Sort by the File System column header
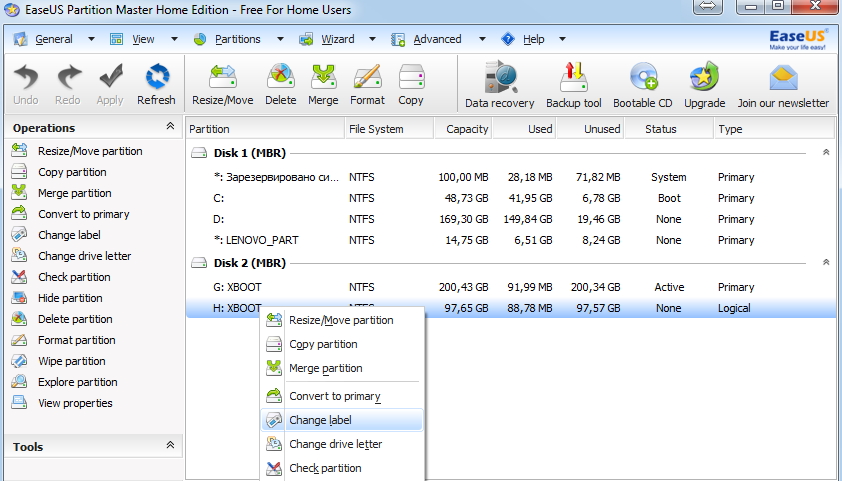The image size is (842, 481). 389,129
